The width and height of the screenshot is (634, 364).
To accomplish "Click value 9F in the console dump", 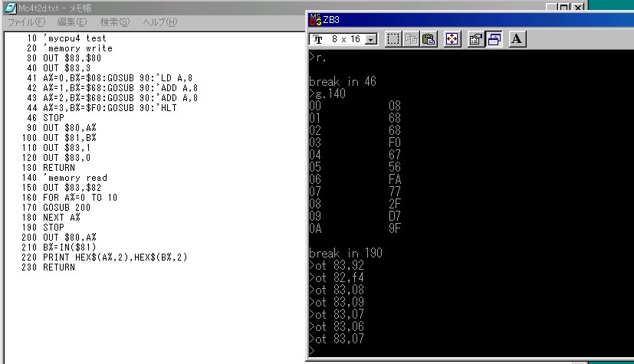I will click(x=395, y=228).
